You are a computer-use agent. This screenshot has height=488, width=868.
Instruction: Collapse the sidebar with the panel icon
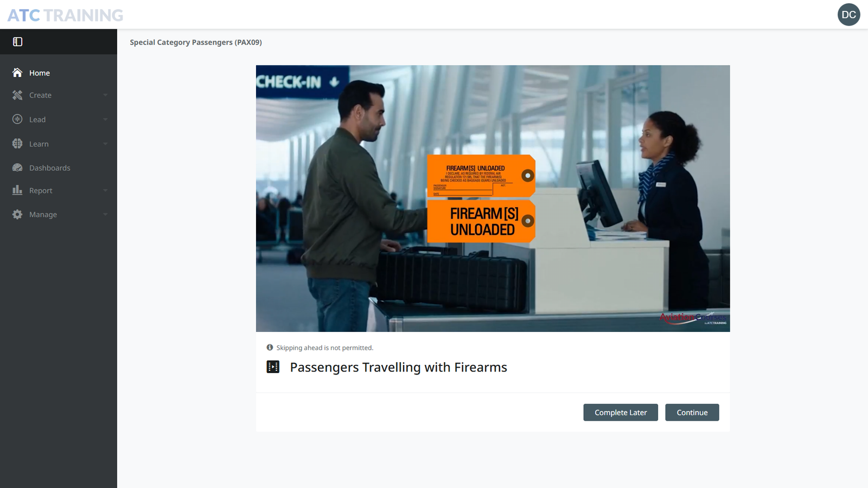coord(17,42)
